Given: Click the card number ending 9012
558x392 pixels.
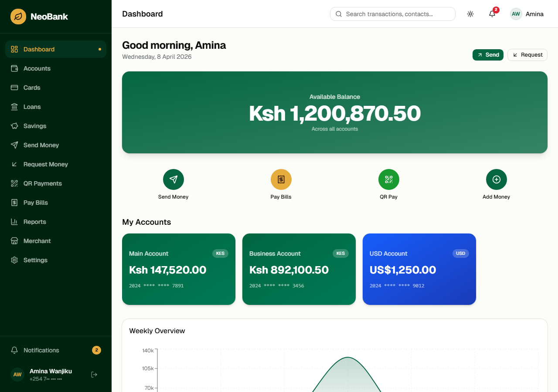Looking at the screenshot, I should click(397, 286).
